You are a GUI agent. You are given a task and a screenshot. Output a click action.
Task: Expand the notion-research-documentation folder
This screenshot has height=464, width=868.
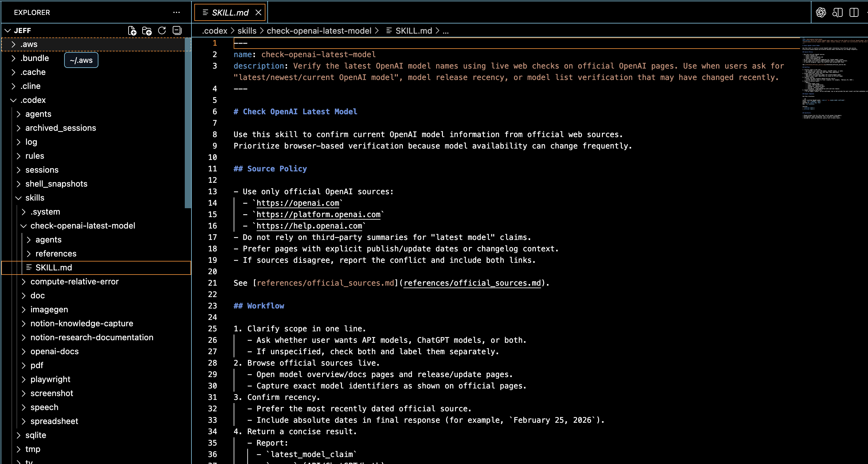97,338
